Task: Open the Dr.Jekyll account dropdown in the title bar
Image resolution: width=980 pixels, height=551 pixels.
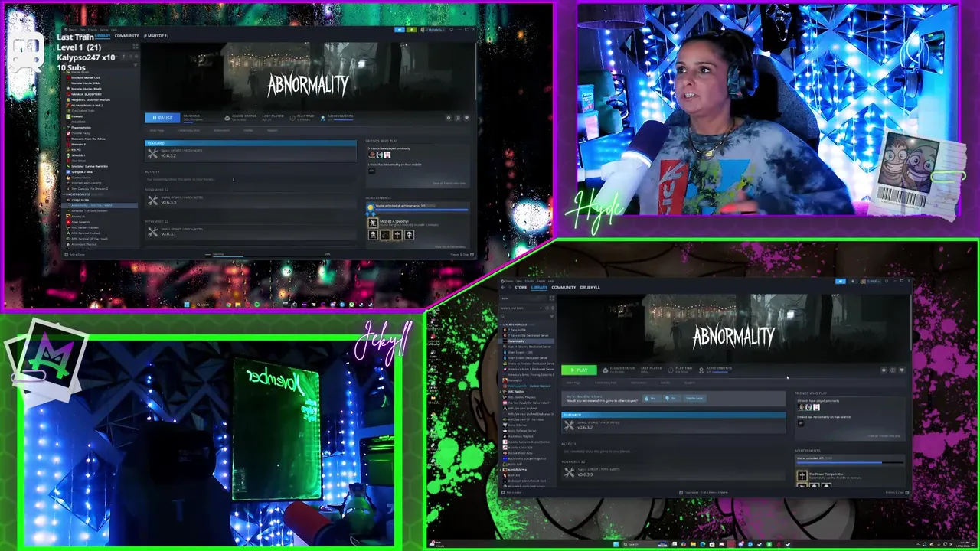Action: pos(870,281)
